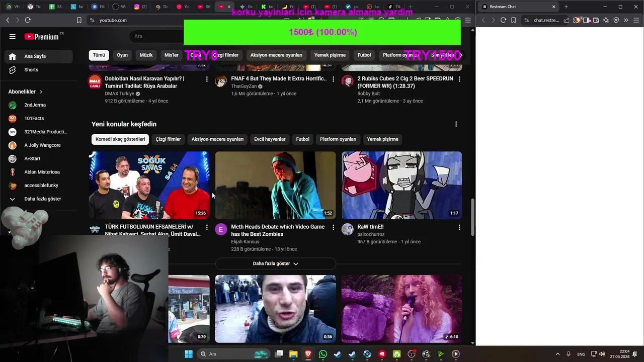Open 101Facts subscription channel
The width and height of the screenshot is (644, 362).
coord(34,119)
